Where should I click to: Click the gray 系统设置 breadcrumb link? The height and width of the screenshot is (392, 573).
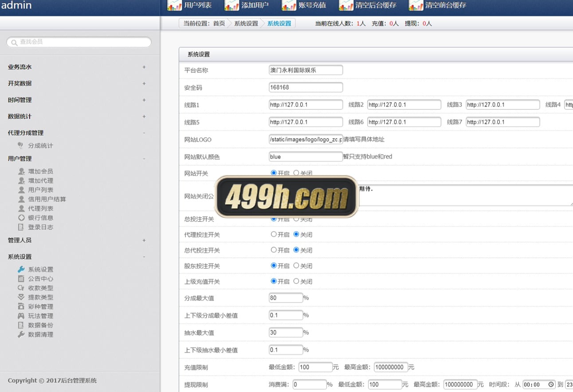click(x=246, y=23)
